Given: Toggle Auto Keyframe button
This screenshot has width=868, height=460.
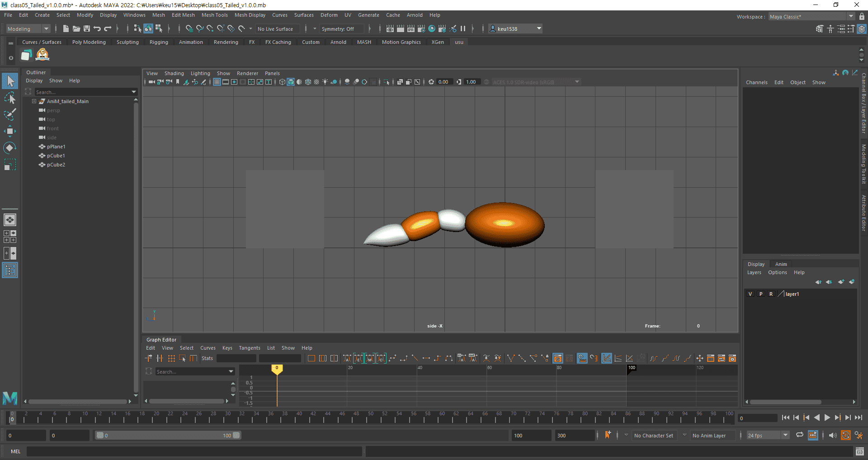Looking at the screenshot, I should coord(845,436).
